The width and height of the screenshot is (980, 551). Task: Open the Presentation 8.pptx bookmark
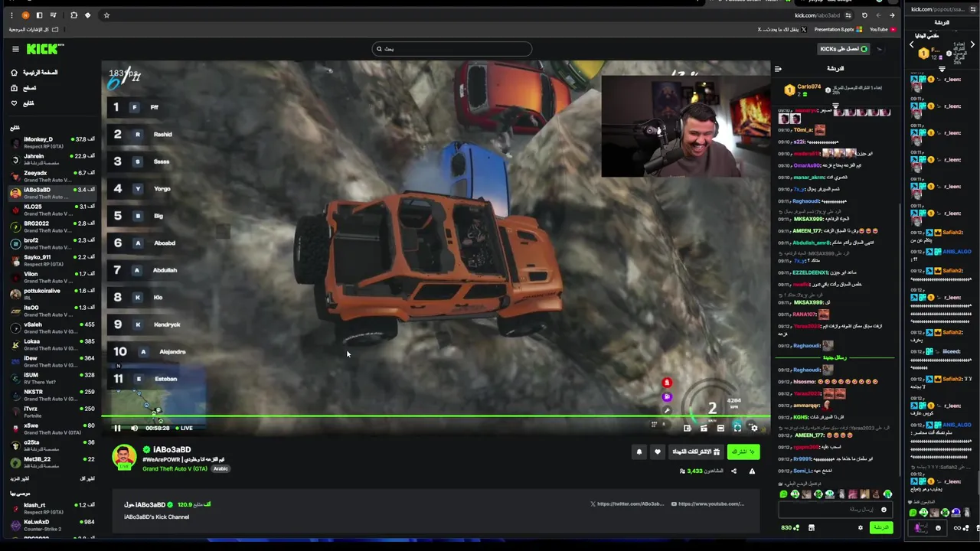pyautogui.click(x=838, y=30)
